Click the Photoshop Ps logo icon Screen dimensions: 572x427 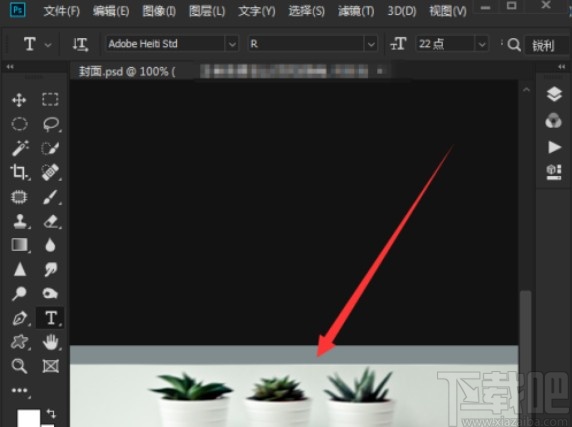pyautogui.click(x=18, y=10)
